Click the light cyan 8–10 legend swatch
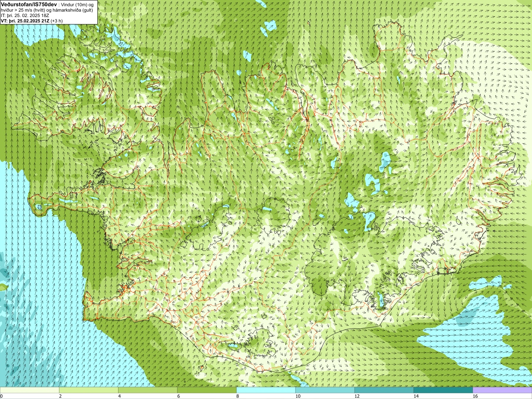 [266, 390]
